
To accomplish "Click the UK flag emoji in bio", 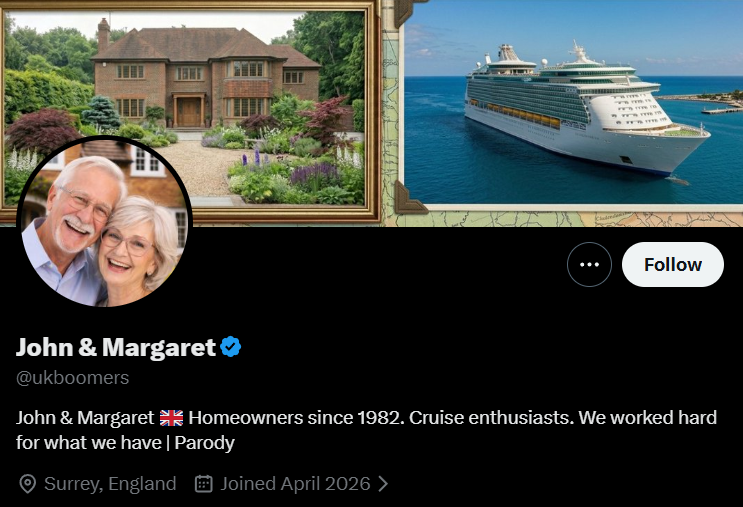I will [x=171, y=418].
